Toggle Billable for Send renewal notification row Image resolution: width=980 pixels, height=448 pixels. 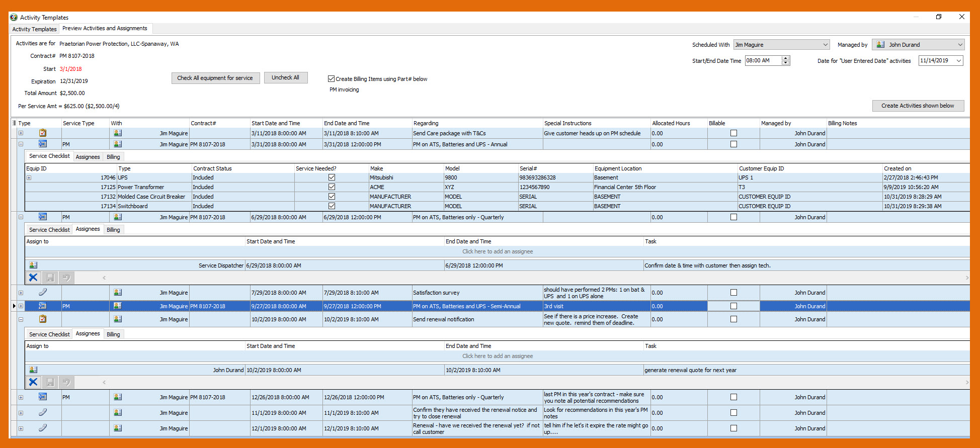tap(733, 319)
